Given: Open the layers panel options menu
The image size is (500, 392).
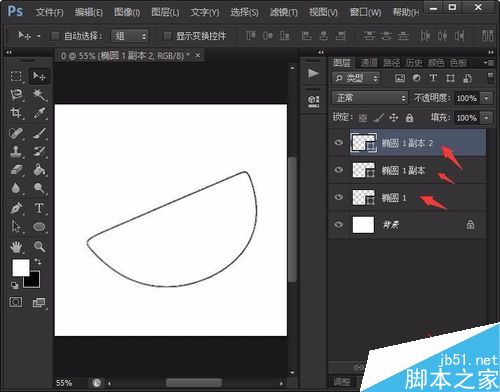Looking at the screenshot, I should 489,63.
